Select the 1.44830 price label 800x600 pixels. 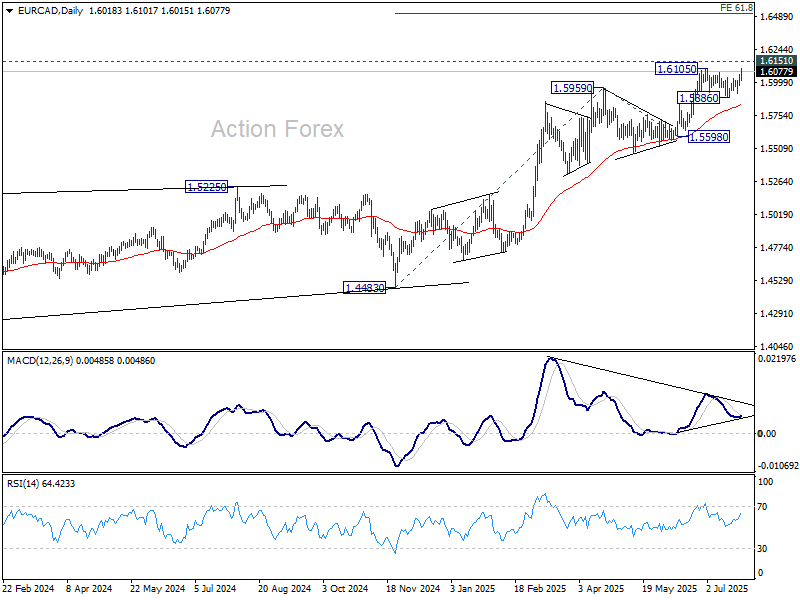365,288
